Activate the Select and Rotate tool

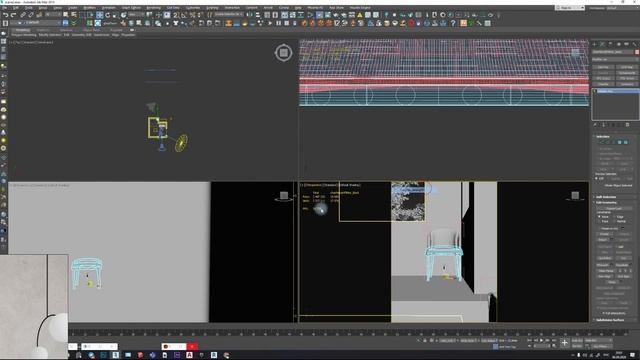[x=107, y=15]
